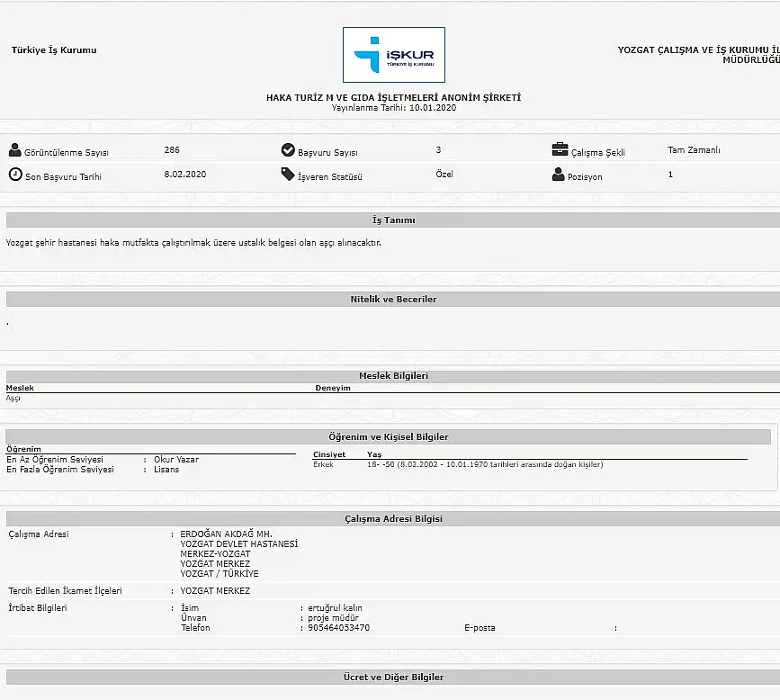Click the 'Ücret ve Diğer Bilgiler' section header
The width and height of the screenshot is (780, 700).
tap(393, 678)
